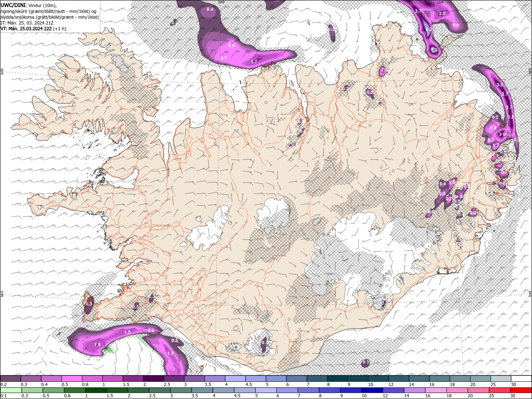Click the '1.6' value in the southwest offshore band

click(x=98, y=345)
